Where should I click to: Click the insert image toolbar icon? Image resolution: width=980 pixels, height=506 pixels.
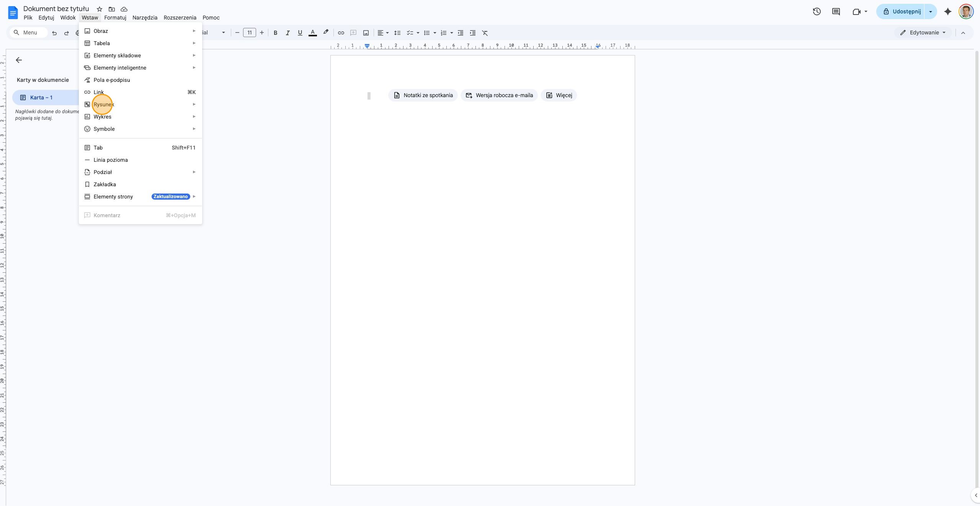[366, 33]
